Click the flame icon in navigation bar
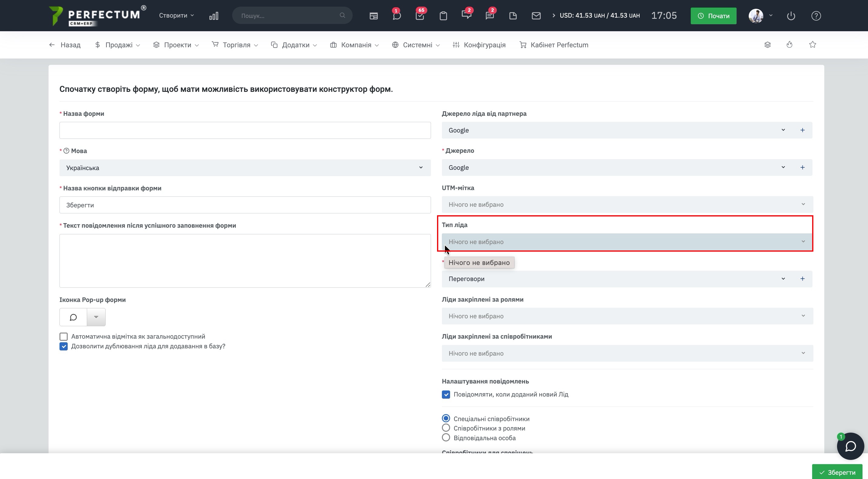 tap(789, 45)
